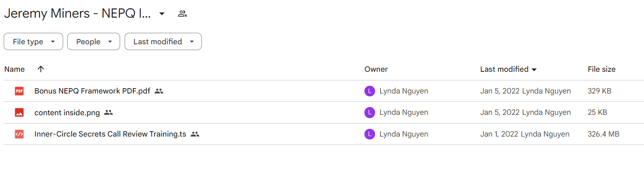Click Lynda Nguyen avatar in first row

[x=370, y=91]
